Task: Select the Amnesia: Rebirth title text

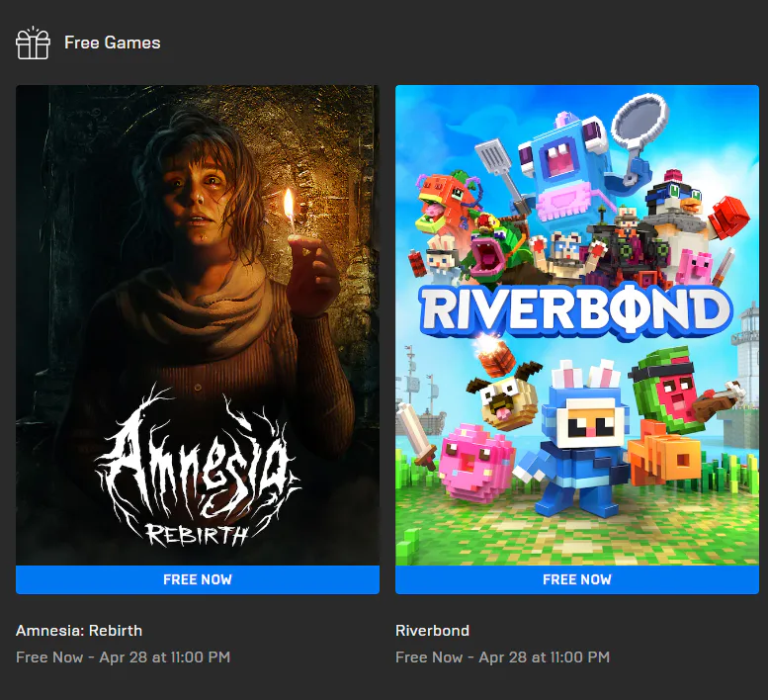Action: pos(79,631)
